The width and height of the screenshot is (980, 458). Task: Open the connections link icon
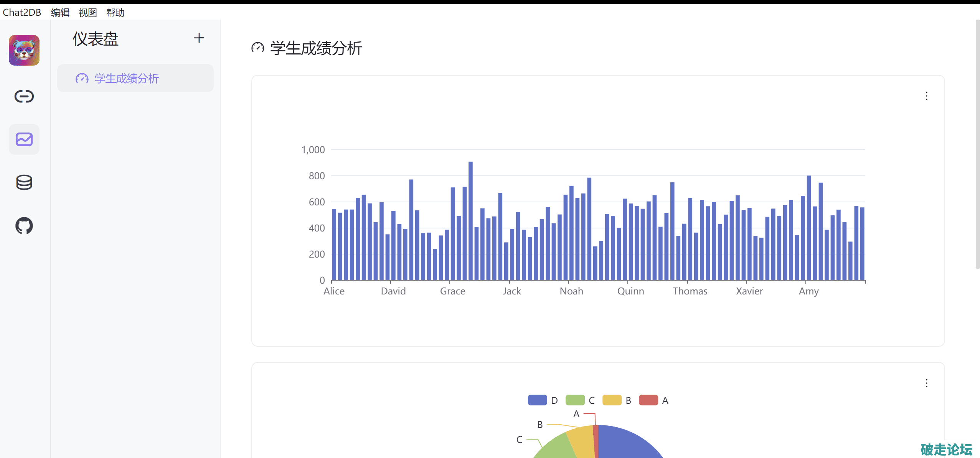coord(24,96)
